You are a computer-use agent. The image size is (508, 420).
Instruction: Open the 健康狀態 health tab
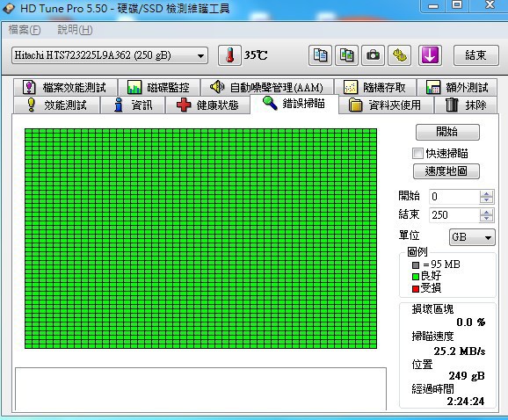click(x=207, y=105)
